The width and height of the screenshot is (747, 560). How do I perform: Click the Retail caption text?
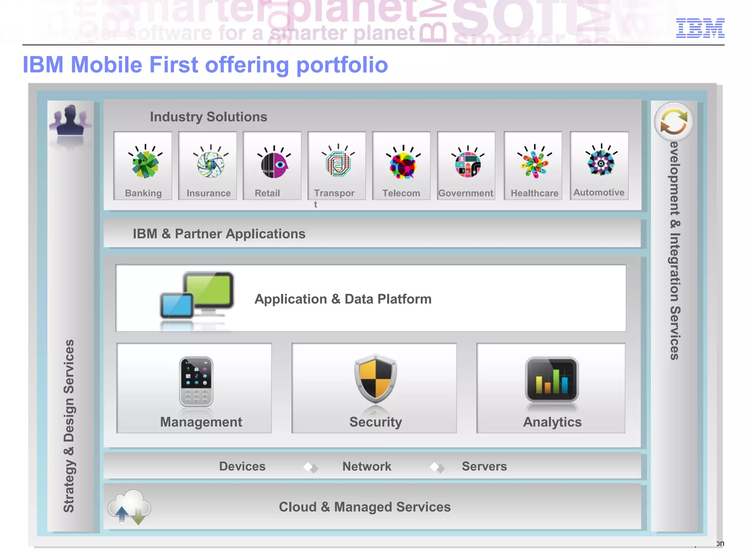[x=267, y=193]
